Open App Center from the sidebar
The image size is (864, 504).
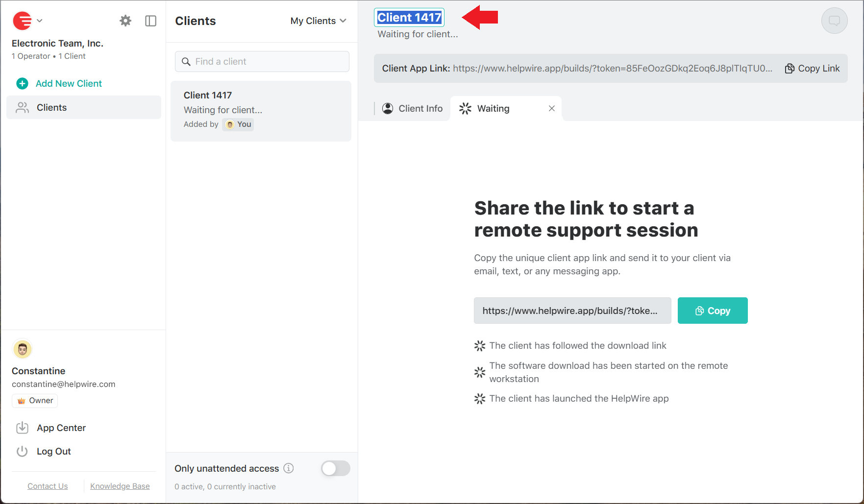61,428
